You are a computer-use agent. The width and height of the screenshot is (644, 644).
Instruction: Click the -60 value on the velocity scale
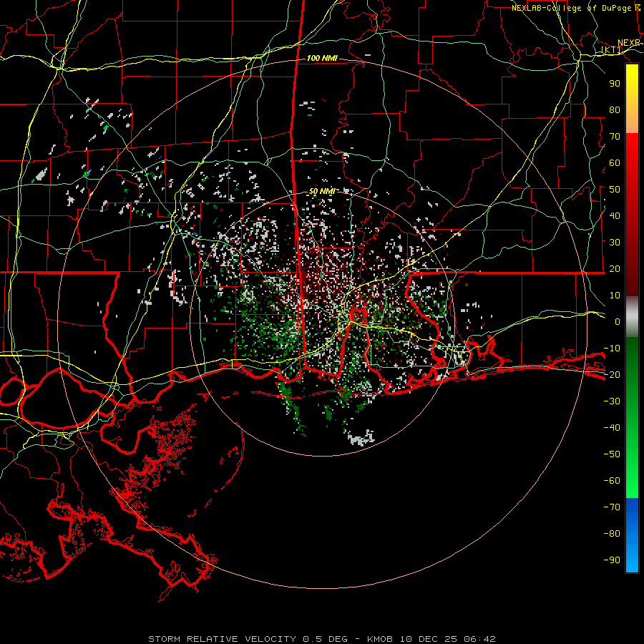612,481
